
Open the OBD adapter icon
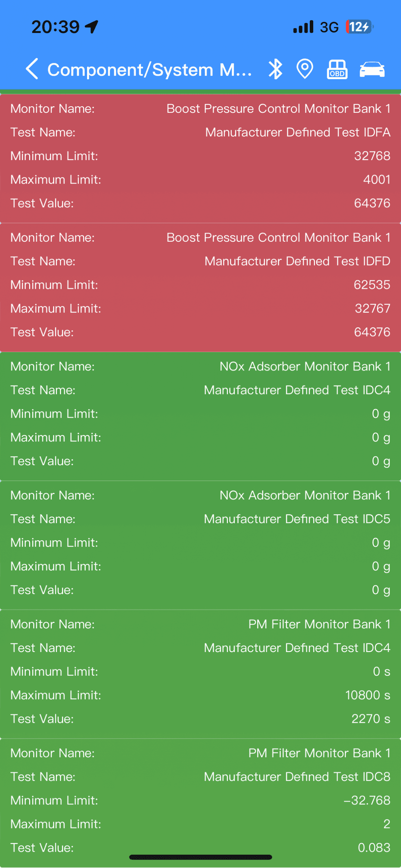[337, 69]
